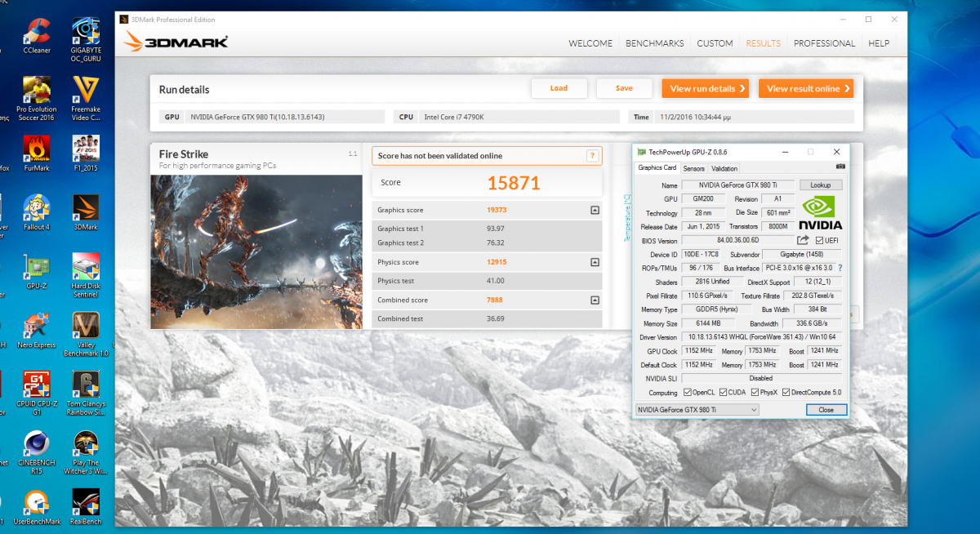
Task: Click the Memory Size field 6144 MB
Action: click(710, 323)
